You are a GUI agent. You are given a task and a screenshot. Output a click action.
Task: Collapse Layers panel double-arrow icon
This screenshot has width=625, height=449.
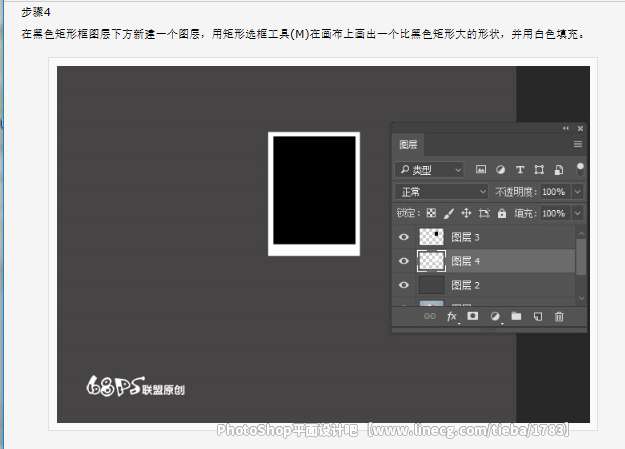566,128
